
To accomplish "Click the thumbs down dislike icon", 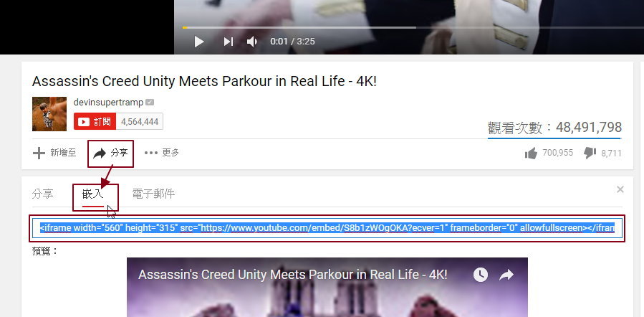I will [590, 153].
